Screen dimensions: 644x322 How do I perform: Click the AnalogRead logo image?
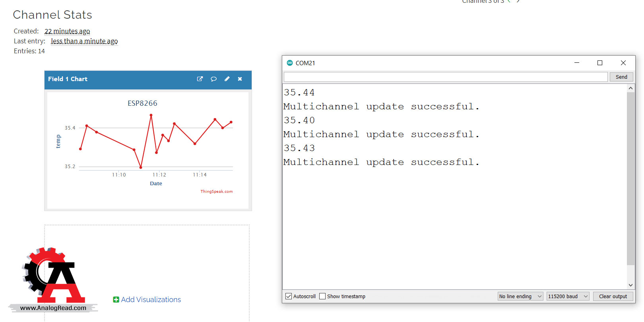[53, 279]
